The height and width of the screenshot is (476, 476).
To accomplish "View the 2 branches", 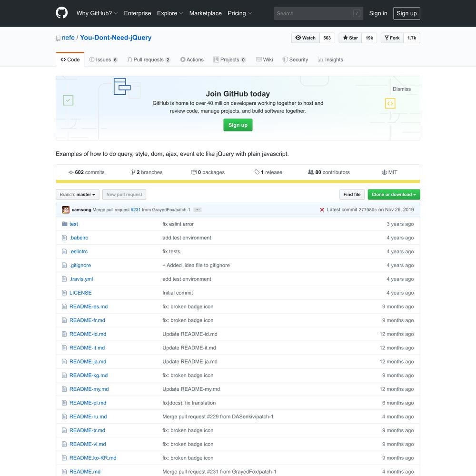I will pyautogui.click(x=147, y=172).
